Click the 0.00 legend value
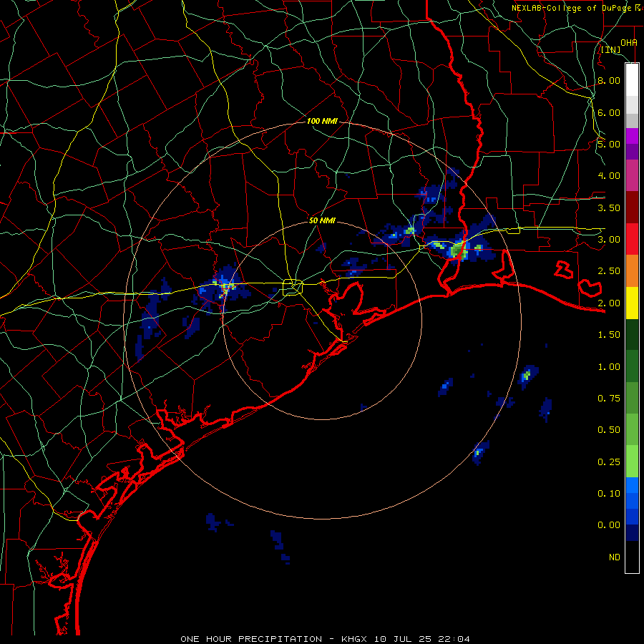 click(x=609, y=525)
